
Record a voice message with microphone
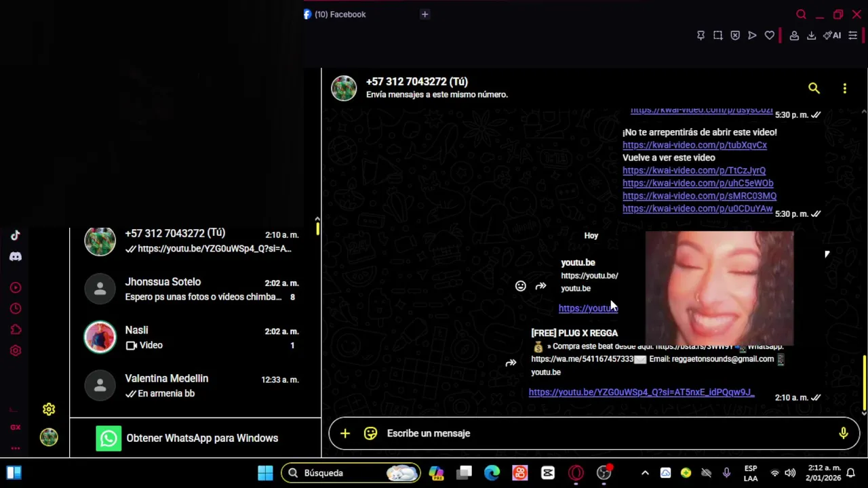tap(844, 433)
